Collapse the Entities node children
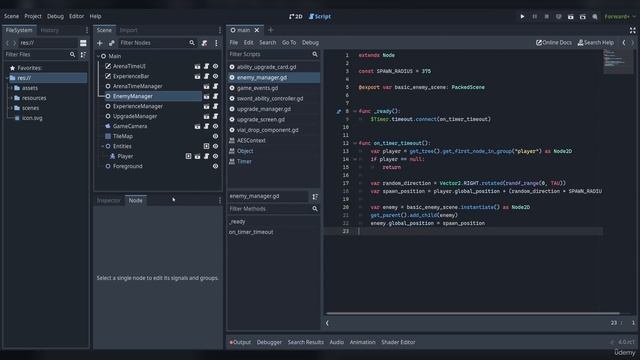Screen dimensions: 640x360 (102, 146)
